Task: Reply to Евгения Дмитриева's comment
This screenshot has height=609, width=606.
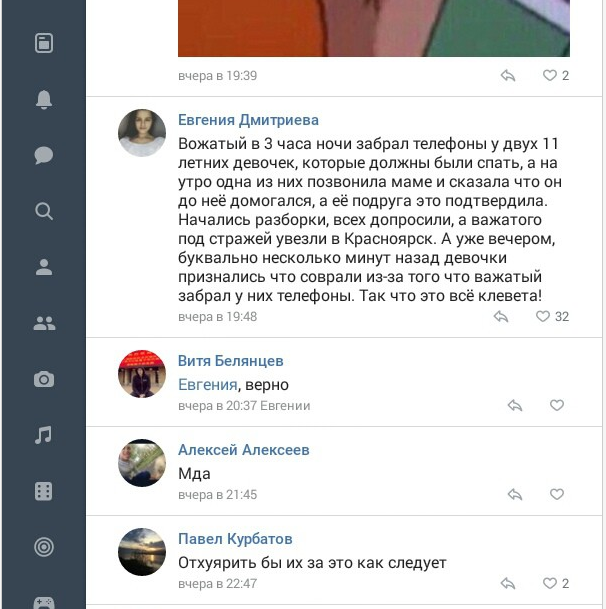Action: 501,317
